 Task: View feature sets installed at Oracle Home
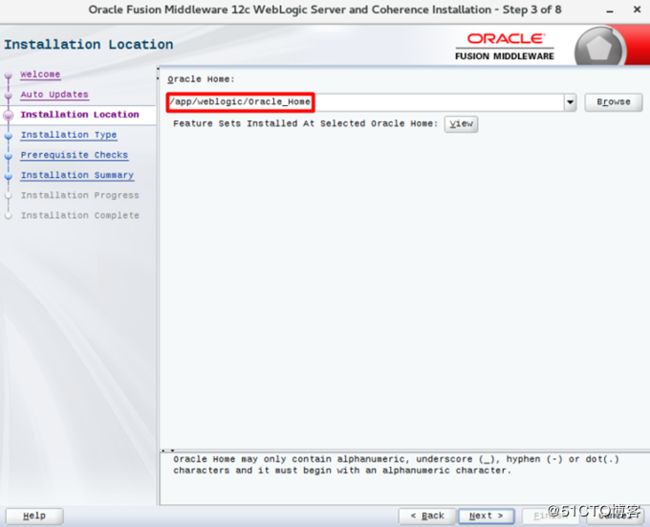tap(461, 124)
